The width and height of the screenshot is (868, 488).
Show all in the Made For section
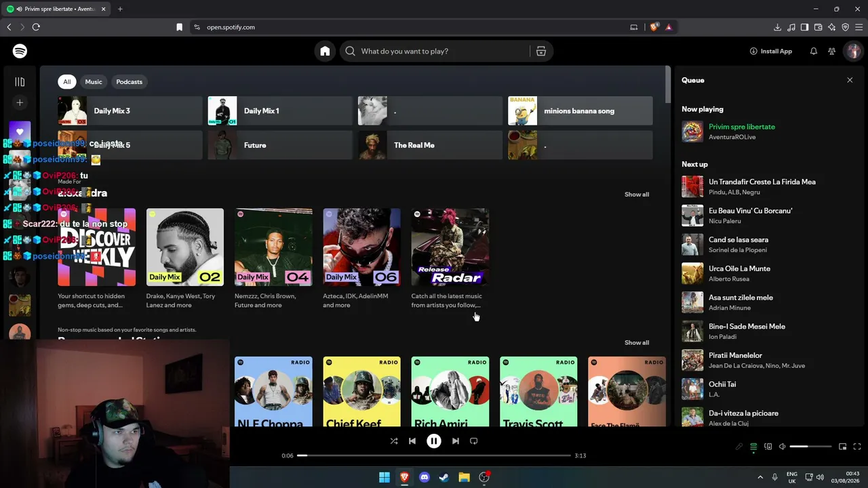(637, 195)
